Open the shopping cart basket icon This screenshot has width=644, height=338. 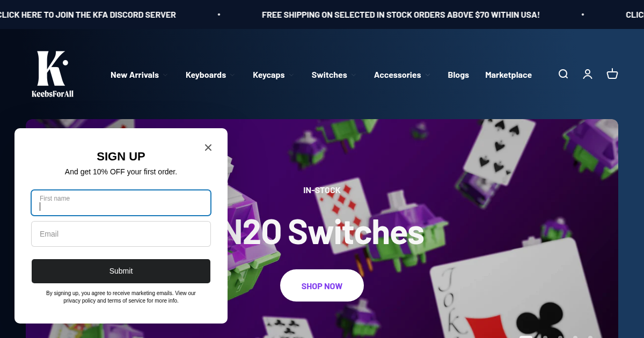[612, 74]
